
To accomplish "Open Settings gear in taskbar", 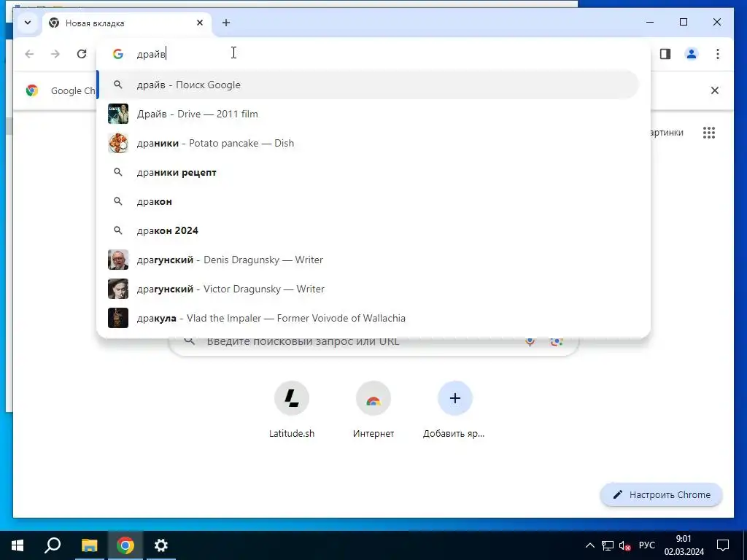I will (161, 545).
